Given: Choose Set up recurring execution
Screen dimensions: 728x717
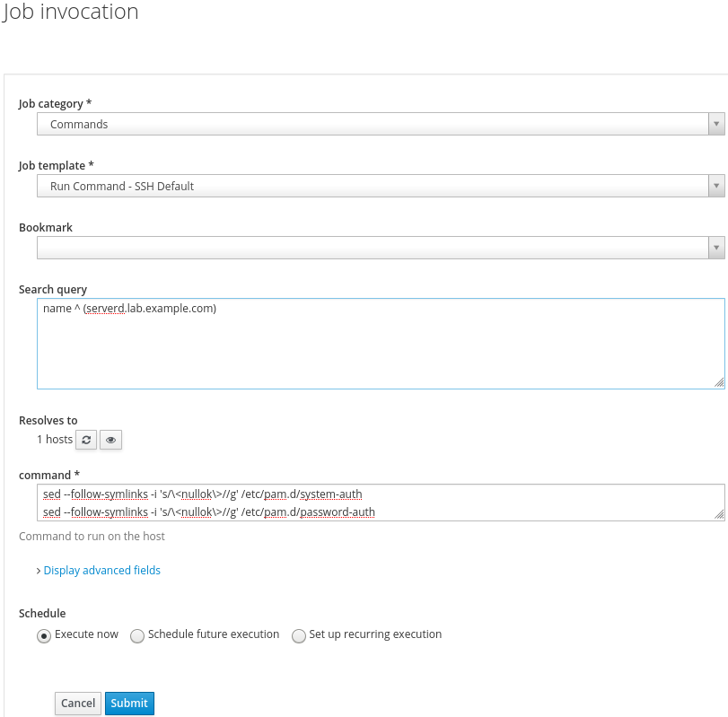Looking at the screenshot, I should [299, 635].
